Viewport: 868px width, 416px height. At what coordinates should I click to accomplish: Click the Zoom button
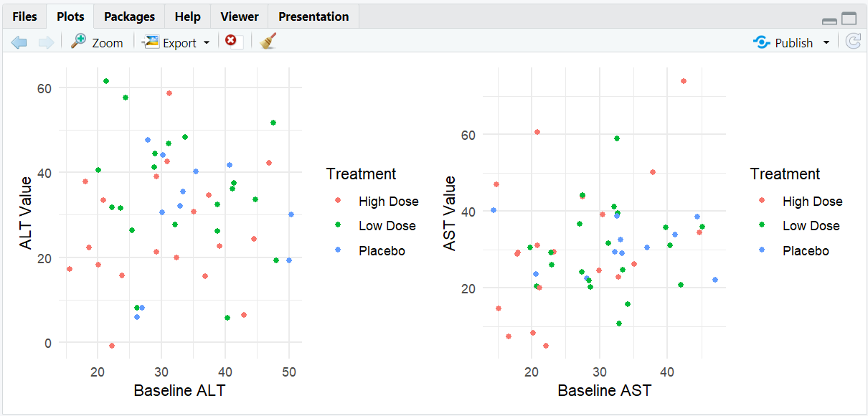tap(98, 42)
